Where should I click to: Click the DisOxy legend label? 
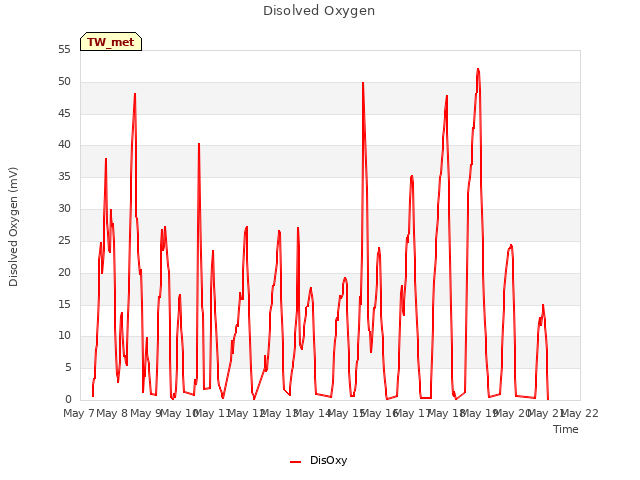[x=328, y=460]
